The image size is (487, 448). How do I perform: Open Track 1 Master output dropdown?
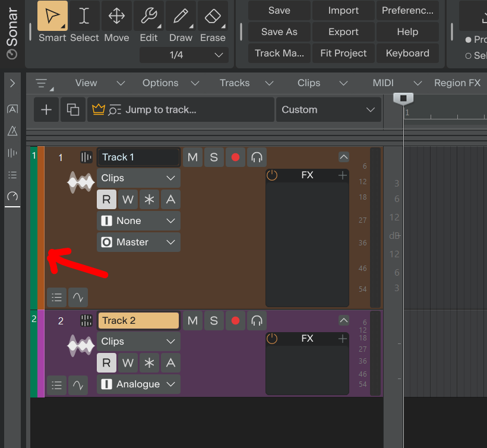pyautogui.click(x=138, y=242)
